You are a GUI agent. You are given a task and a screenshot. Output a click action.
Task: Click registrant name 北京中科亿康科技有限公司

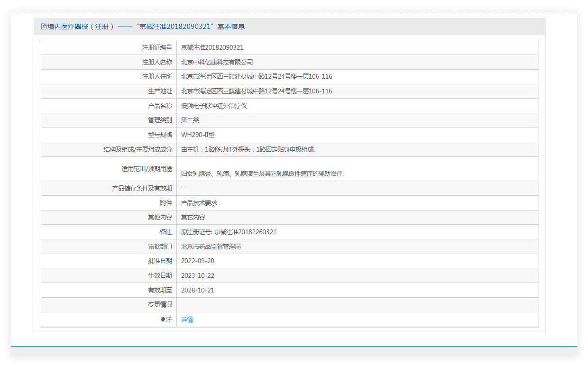click(217, 62)
